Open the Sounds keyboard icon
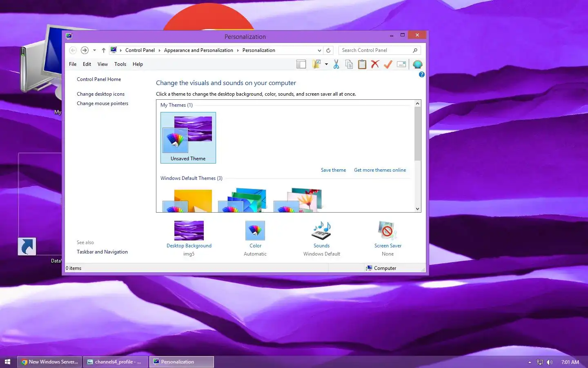The height and width of the screenshot is (368, 588). pyautogui.click(x=321, y=231)
